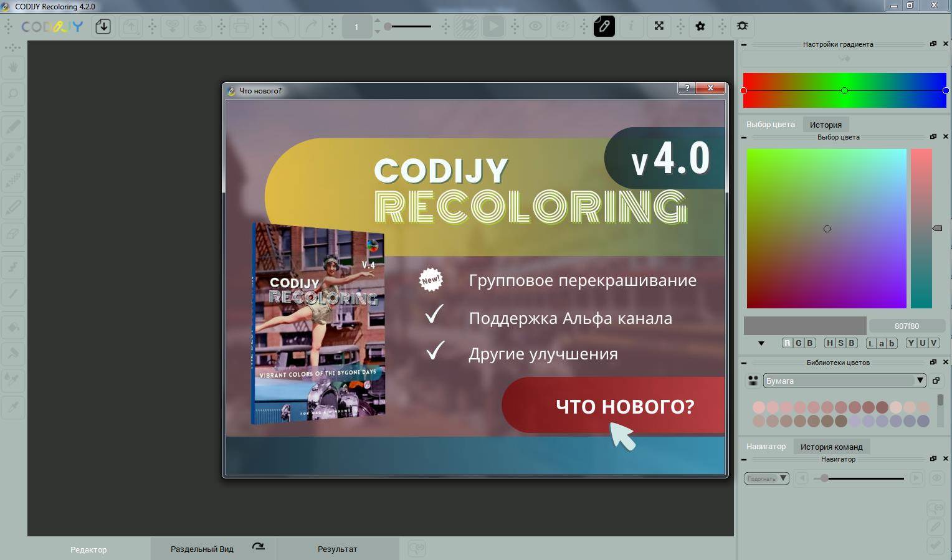Viewport: 952px width, 560px height.
Task: Click the vertical brightness strip in color picker
Action: [x=921, y=228]
